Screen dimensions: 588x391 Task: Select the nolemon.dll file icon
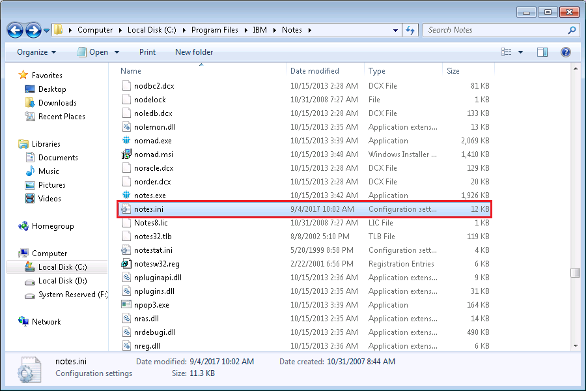[126, 127]
